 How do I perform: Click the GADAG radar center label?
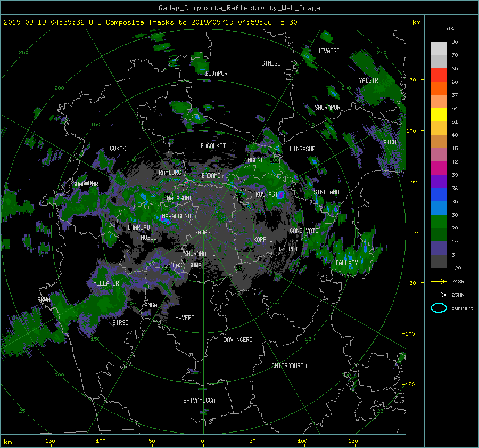point(202,232)
